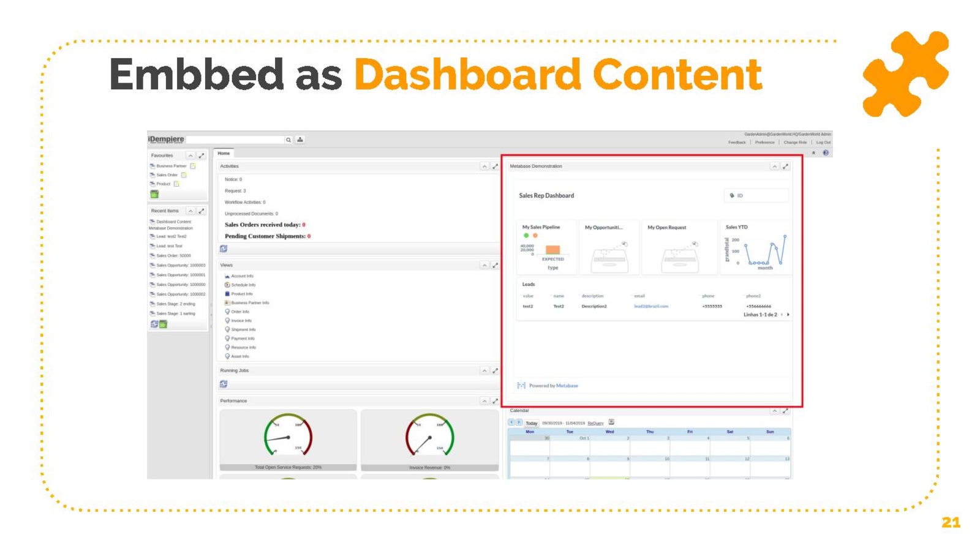980x551 pixels.
Task: Click the Running Jobs refresh icon
Action: [x=224, y=384]
